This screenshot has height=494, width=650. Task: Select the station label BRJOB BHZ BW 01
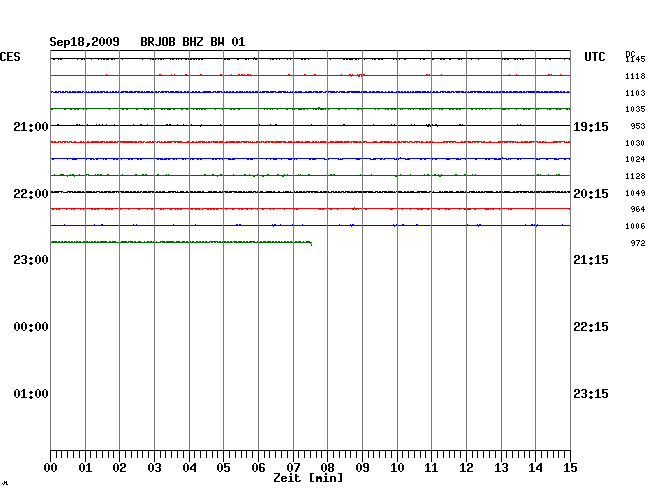coord(193,42)
